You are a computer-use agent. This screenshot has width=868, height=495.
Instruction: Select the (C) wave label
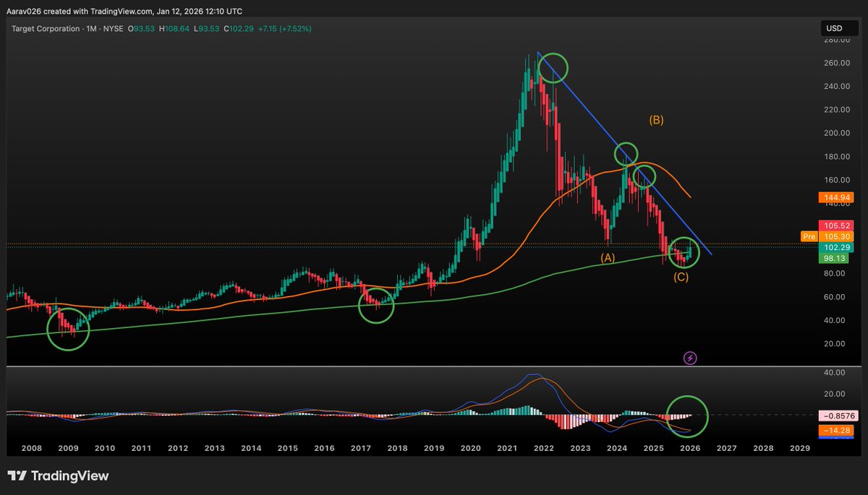point(681,277)
